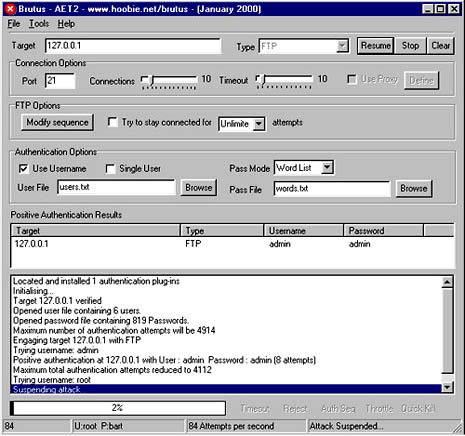This screenshot has width=465, height=436.
Task: Click the 'Maximum total authentication attempts reduced' line
Action: tap(112, 370)
